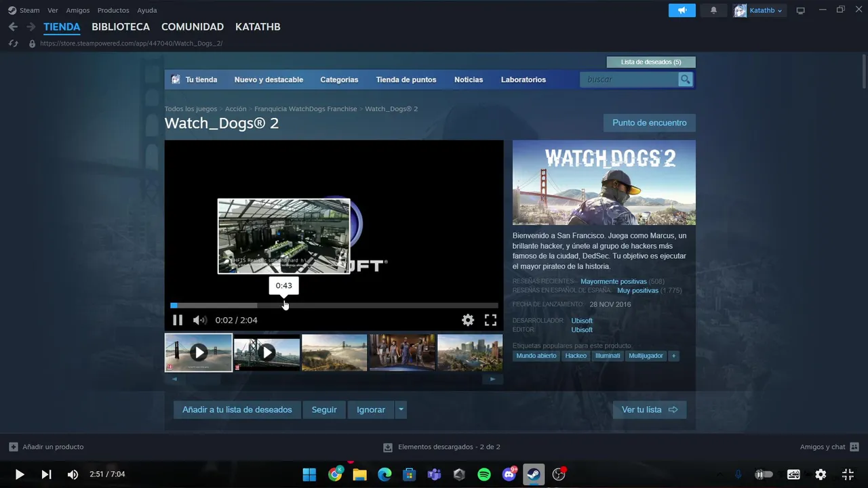
Task: Select the Mundo abierto tag
Action: pos(536,356)
